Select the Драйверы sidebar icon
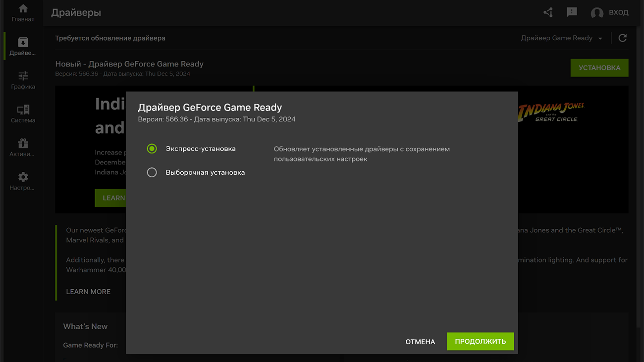 tap(23, 42)
